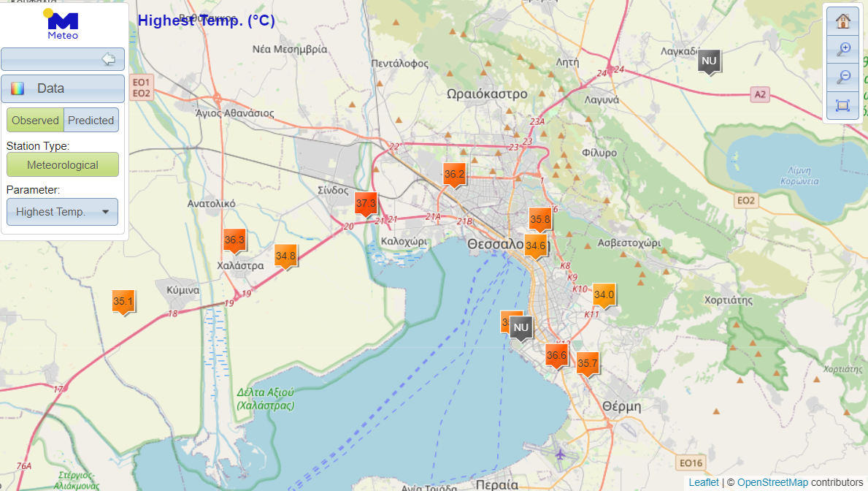Click the Meteo logo
This screenshot has width=868, height=491.
pos(63,24)
